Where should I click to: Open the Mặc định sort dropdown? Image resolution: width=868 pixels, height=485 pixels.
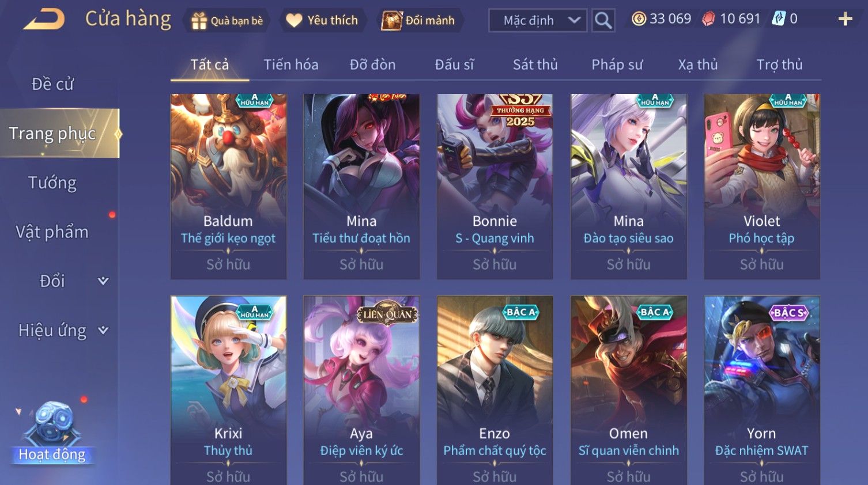point(538,21)
